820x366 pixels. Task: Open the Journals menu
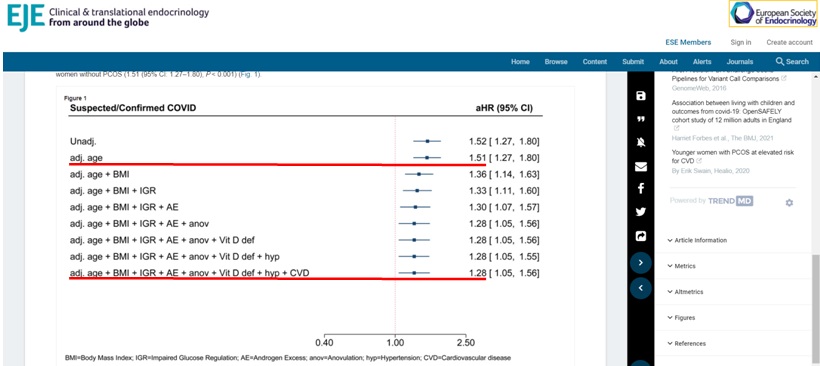pyautogui.click(x=739, y=62)
